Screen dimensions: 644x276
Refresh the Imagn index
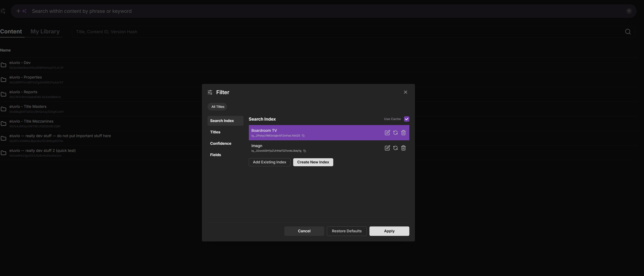[395, 148]
